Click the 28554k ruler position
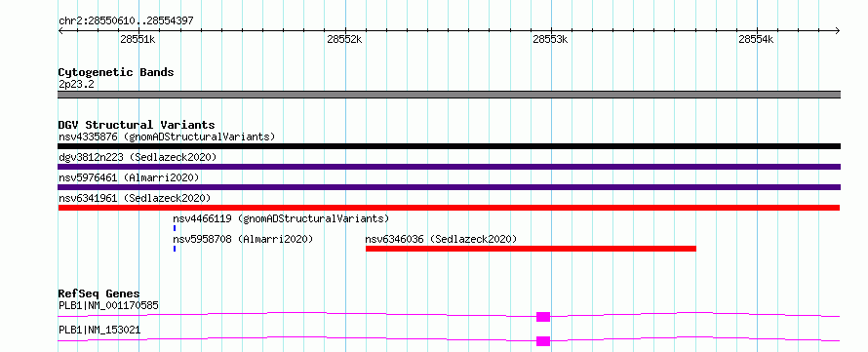 tap(756, 39)
